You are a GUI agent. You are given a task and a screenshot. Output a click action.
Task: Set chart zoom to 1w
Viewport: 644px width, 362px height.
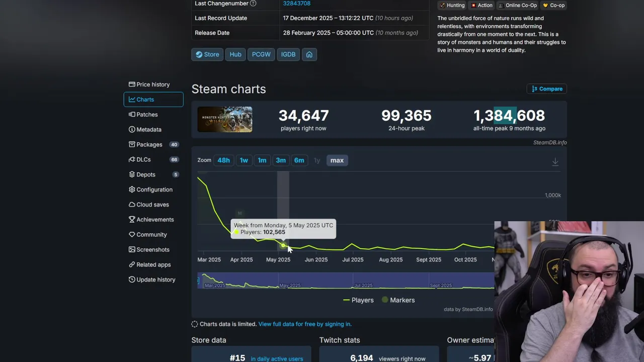[x=244, y=160]
